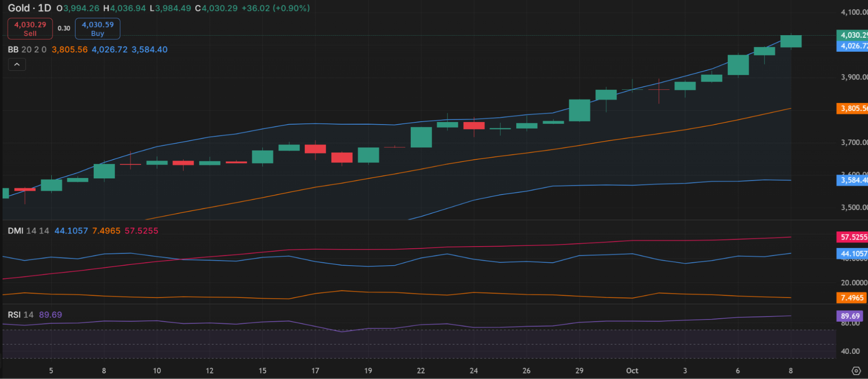Collapse the indicator legend with the chevron

click(x=17, y=65)
